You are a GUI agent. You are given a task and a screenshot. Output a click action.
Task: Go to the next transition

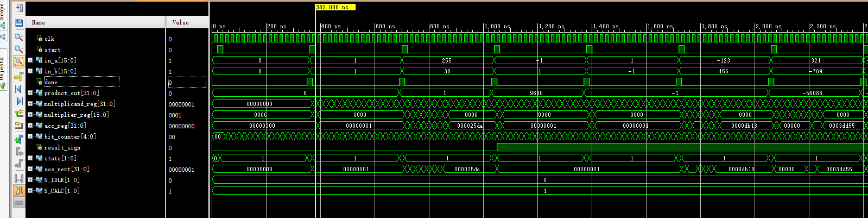(x=19, y=126)
